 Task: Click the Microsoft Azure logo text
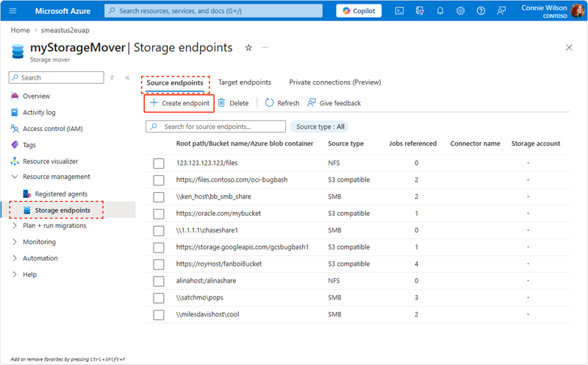click(62, 11)
